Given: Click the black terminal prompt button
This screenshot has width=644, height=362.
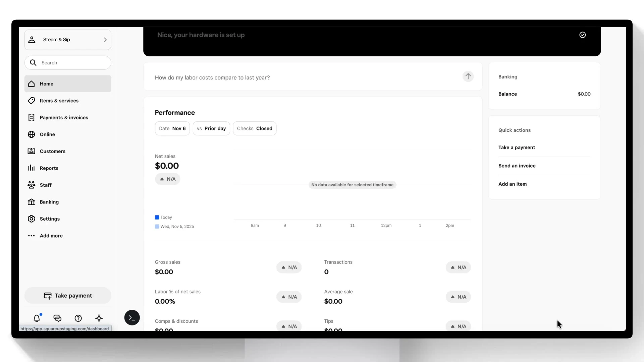Looking at the screenshot, I should pos(132,317).
